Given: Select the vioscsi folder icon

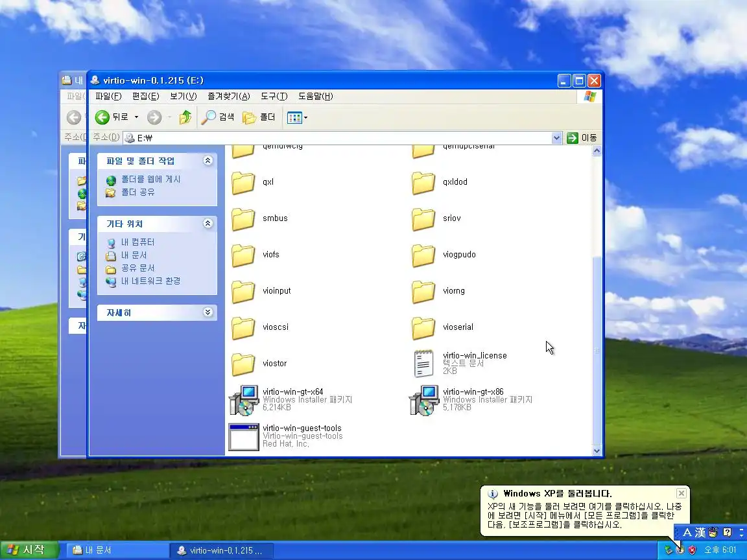Looking at the screenshot, I should coord(243,327).
